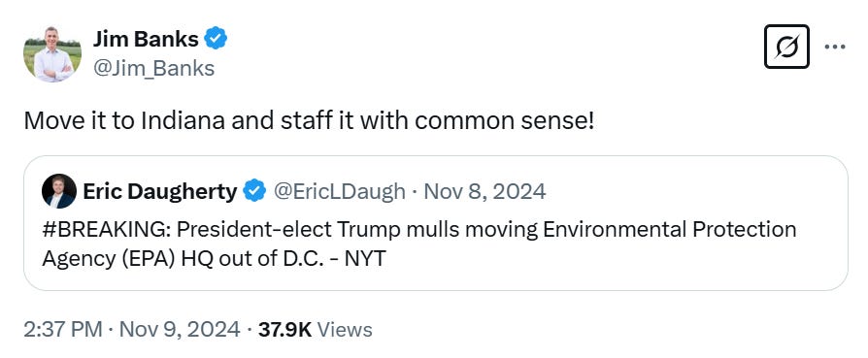Click the Nov 8, 2024 quoted post date
Screen dimensions: 868x358
click(484, 191)
